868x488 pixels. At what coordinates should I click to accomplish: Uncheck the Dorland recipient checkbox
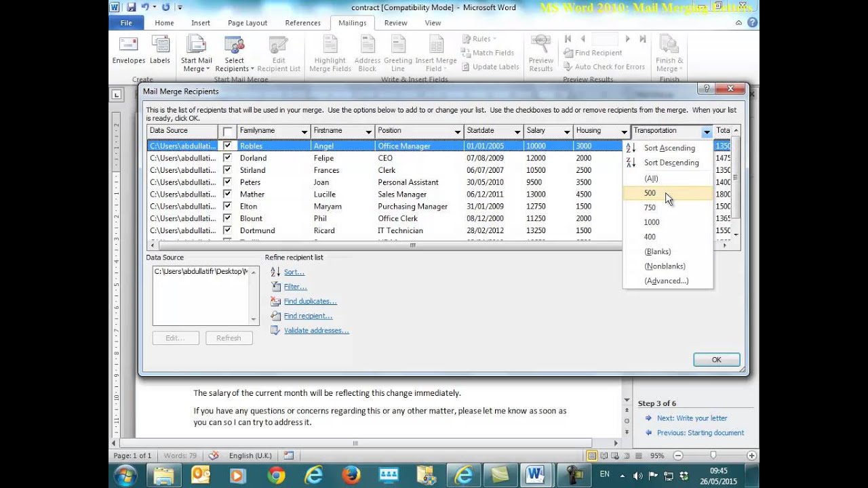(228, 158)
